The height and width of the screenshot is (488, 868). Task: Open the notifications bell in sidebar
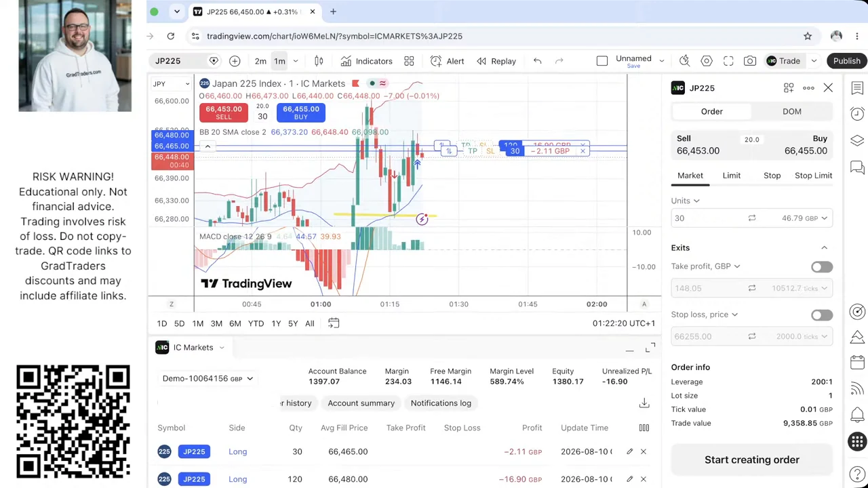(x=857, y=415)
